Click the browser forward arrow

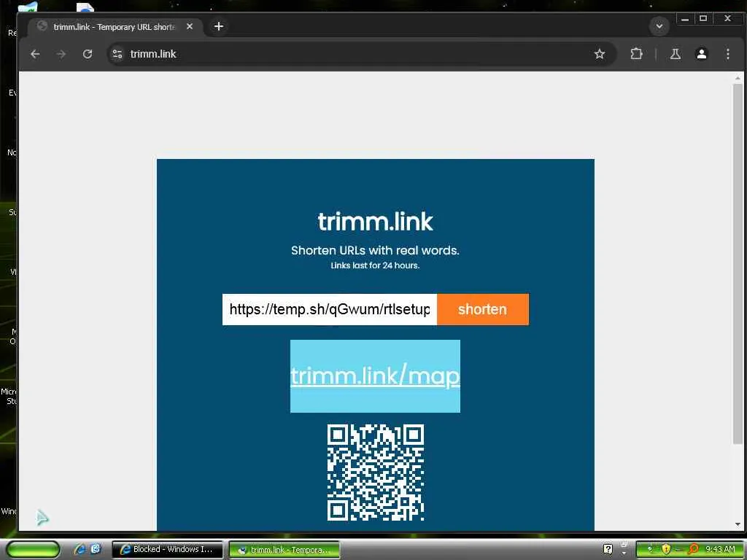click(61, 54)
